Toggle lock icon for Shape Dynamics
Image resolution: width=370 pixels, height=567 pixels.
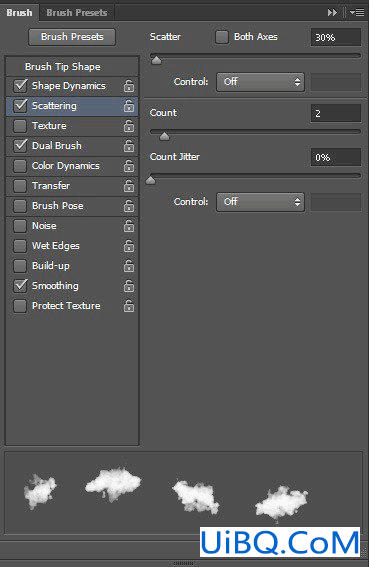tap(129, 86)
